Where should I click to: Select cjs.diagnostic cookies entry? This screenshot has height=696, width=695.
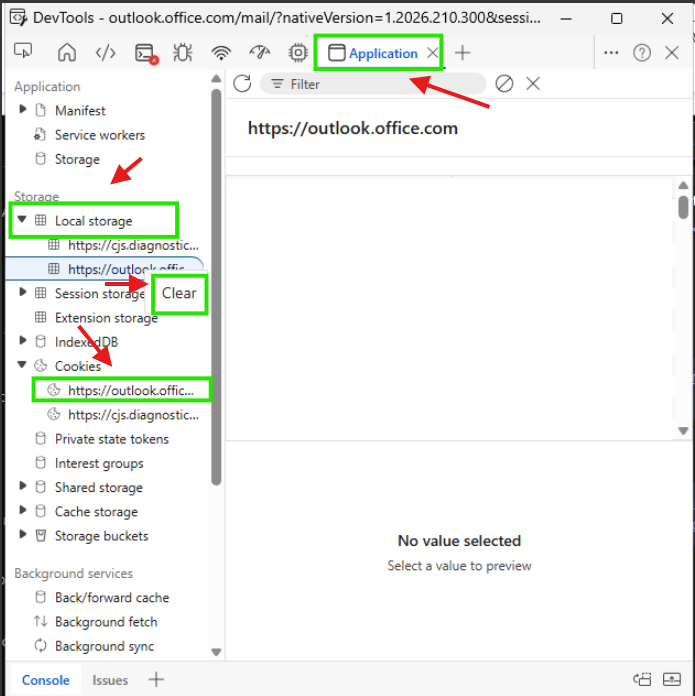[133, 415]
